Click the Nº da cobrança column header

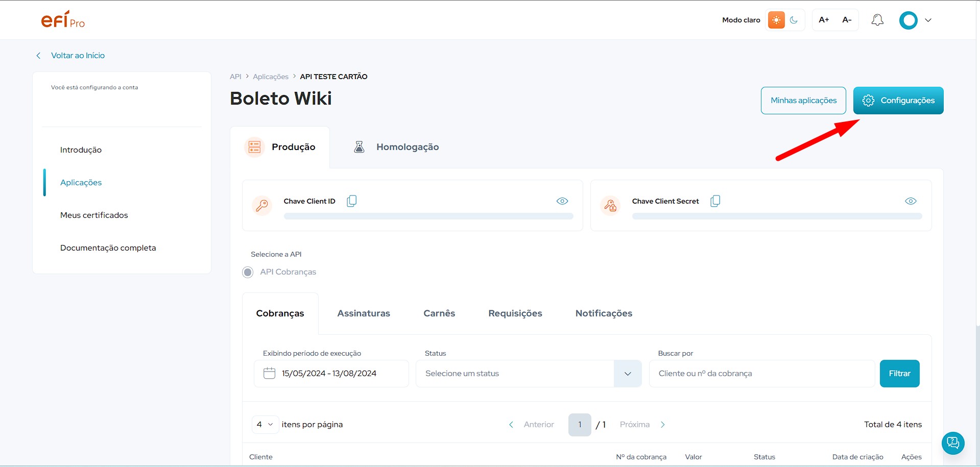click(x=641, y=457)
